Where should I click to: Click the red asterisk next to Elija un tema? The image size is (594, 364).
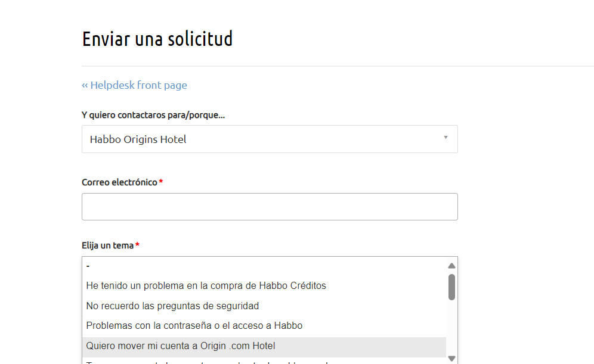[137, 245]
